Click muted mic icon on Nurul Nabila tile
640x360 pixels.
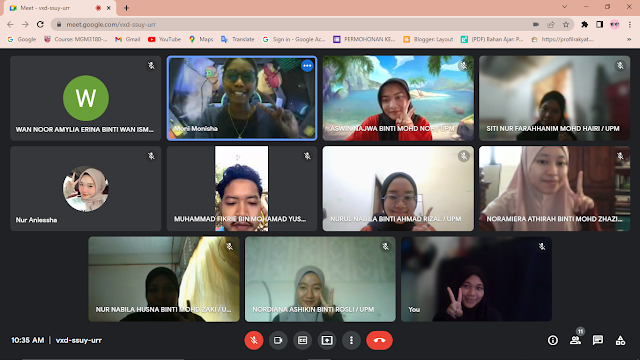point(464,156)
